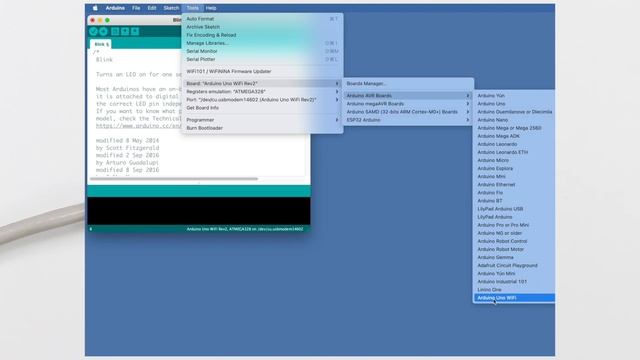Image resolution: width=640 pixels, height=360 pixels.
Task: Open Boards Manager…
Action: point(408,84)
